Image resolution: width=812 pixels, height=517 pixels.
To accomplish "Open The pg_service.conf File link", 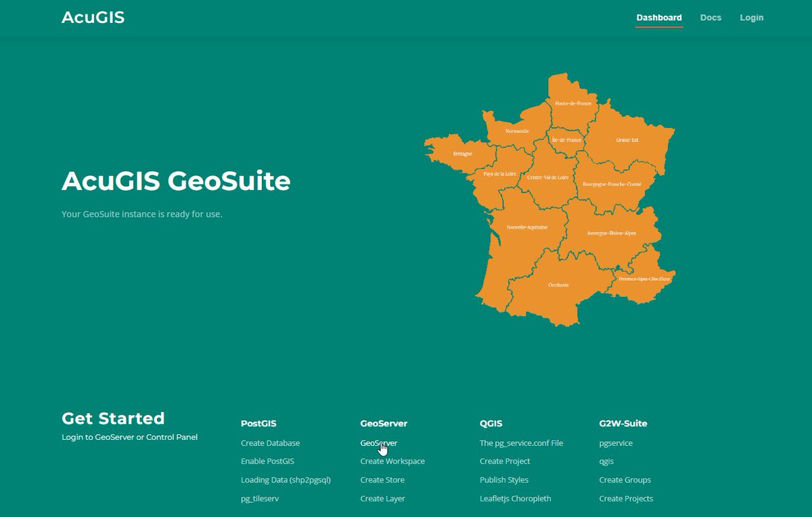I will (x=521, y=443).
